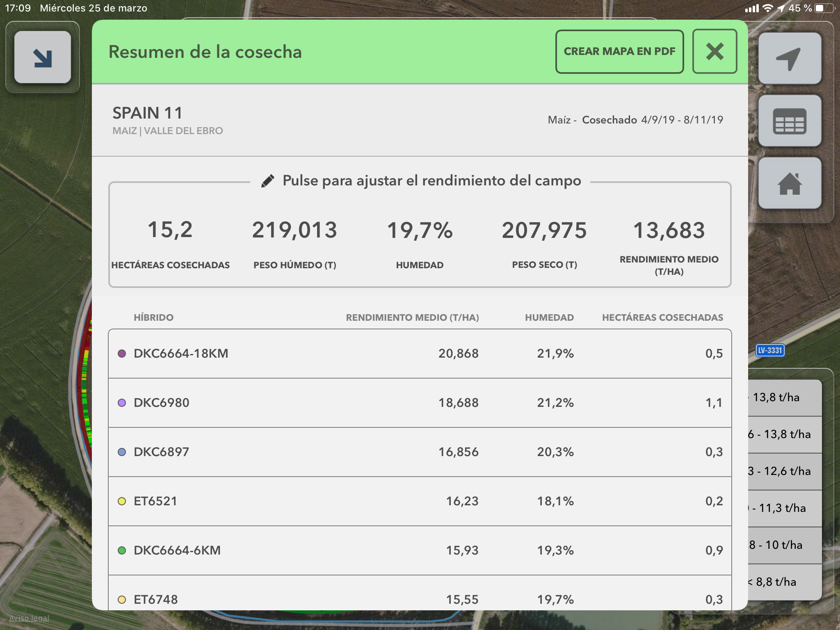
Task: Open the table grid view icon
Action: 790,121
